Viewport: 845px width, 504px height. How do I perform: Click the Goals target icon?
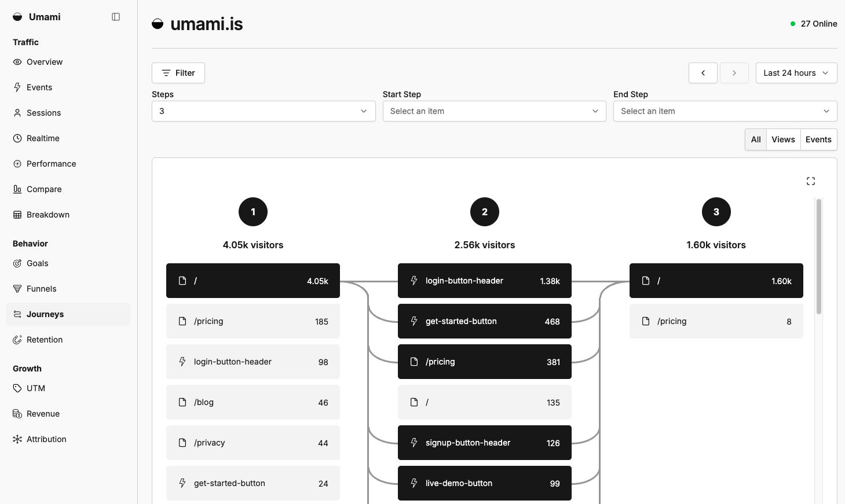click(17, 263)
